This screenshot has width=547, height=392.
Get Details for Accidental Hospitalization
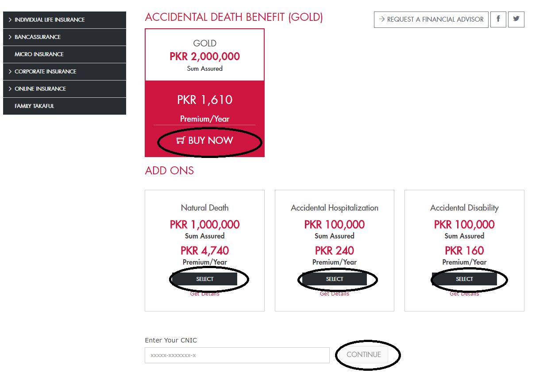pyautogui.click(x=335, y=294)
